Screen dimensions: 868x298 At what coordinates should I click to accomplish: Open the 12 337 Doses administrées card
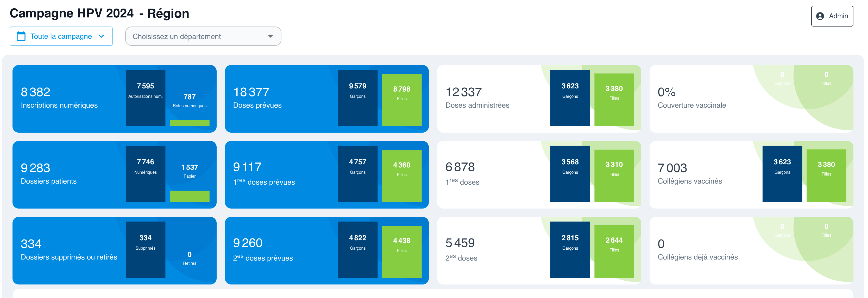pyautogui.click(x=539, y=99)
